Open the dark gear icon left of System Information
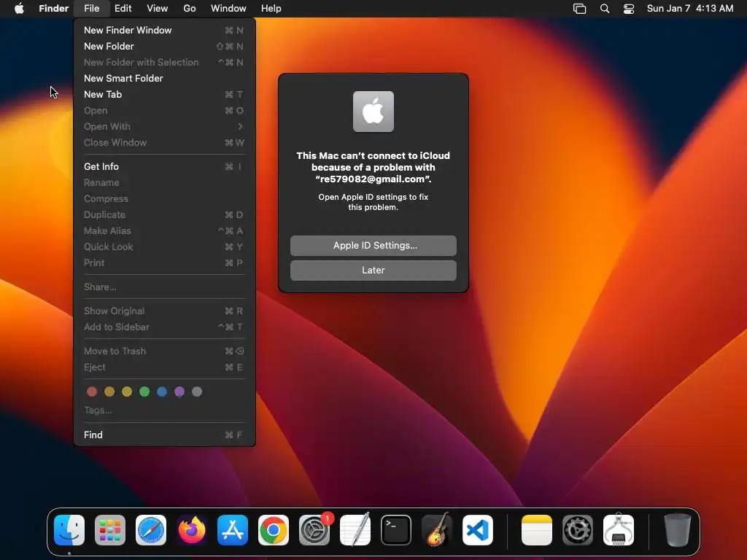Screen dimensions: 747x560 point(578,529)
